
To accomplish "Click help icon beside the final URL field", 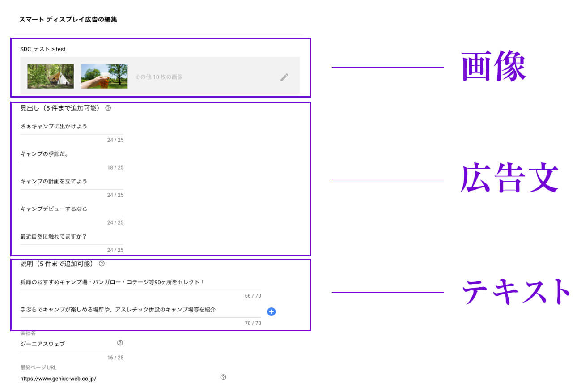I will tap(223, 377).
